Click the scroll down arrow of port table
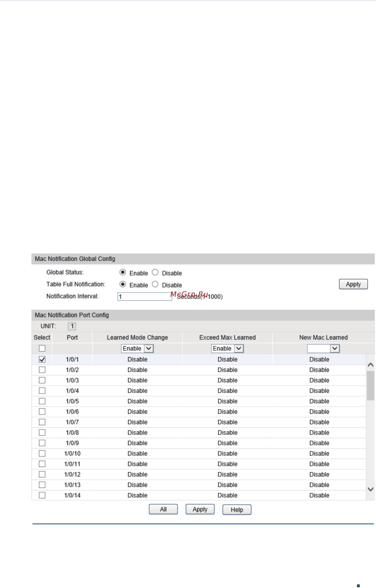This screenshot has width=376, height=588. click(371, 489)
